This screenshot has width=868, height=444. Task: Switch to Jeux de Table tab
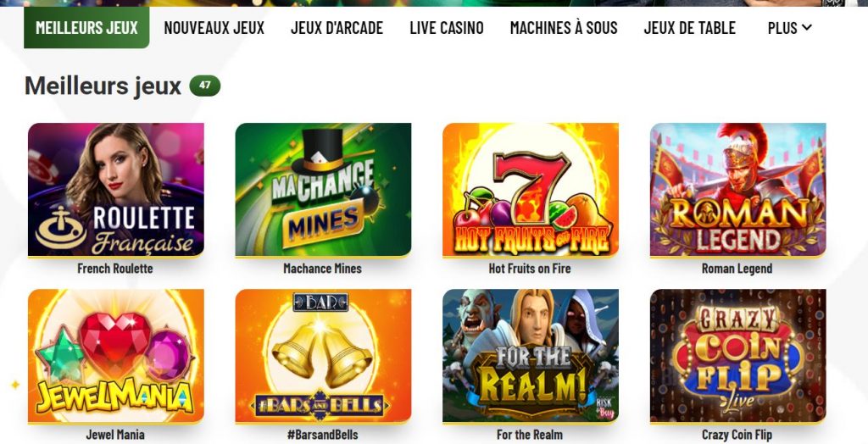click(690, 28)
